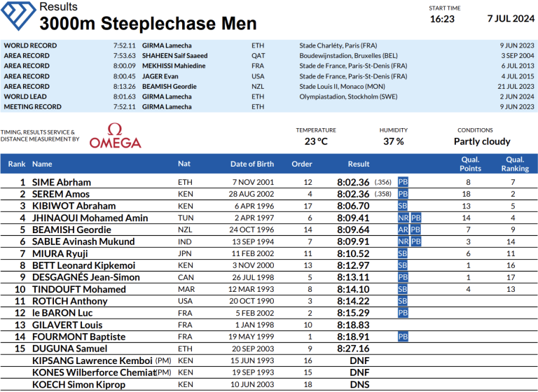Click the Qual. Ranking column header
Image resolution: width=538 pixels, height=392 pixels.
515,164
